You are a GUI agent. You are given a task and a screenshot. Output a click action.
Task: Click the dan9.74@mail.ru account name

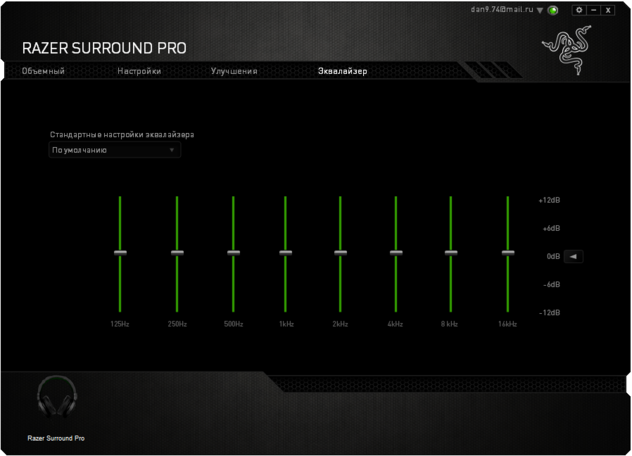[502, 9]
